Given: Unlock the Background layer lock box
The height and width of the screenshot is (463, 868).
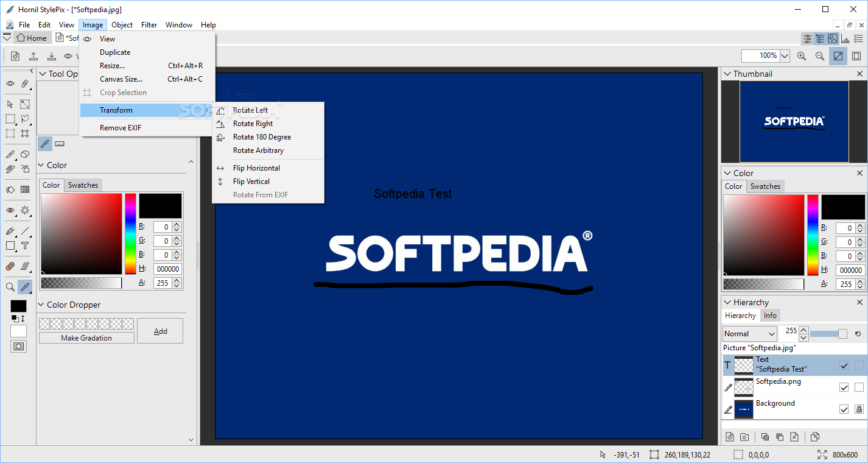Looking at the screenshot, I should click(859, 409).
